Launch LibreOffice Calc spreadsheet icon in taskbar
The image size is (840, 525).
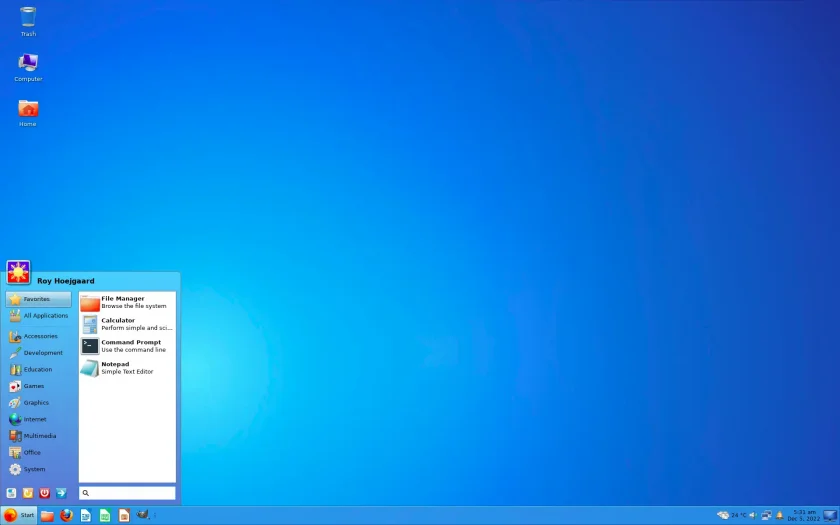click(x=105, y=515)
